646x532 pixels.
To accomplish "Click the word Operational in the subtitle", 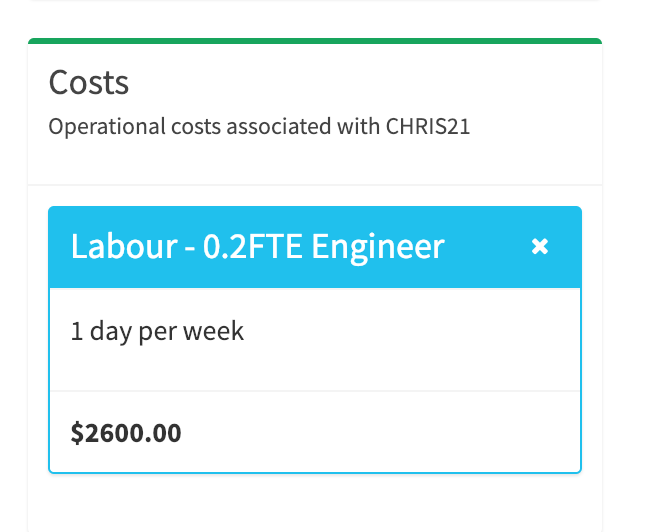I will 107,127.
